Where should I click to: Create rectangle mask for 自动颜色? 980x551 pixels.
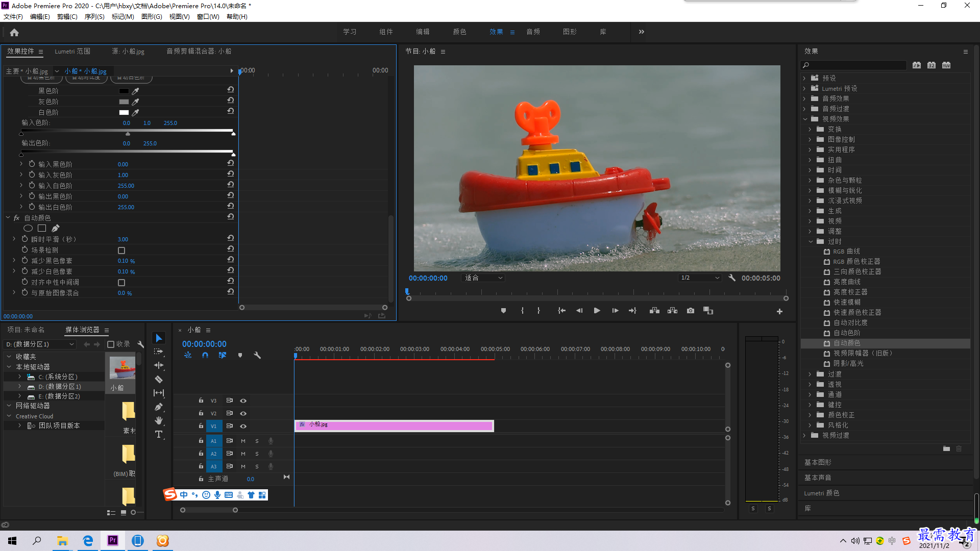42,228
